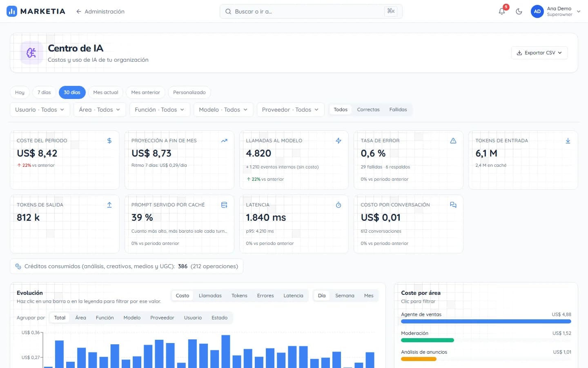Click dollar icon on Coste del periodo card
The height and width of the screenshot is (368, 588).
[109, 141]
